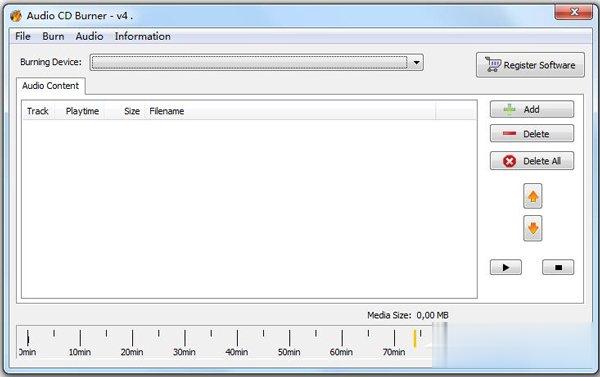Screen dimensions: 600x377
Task: Move track down with orange arrow
Action: (533, 228)
